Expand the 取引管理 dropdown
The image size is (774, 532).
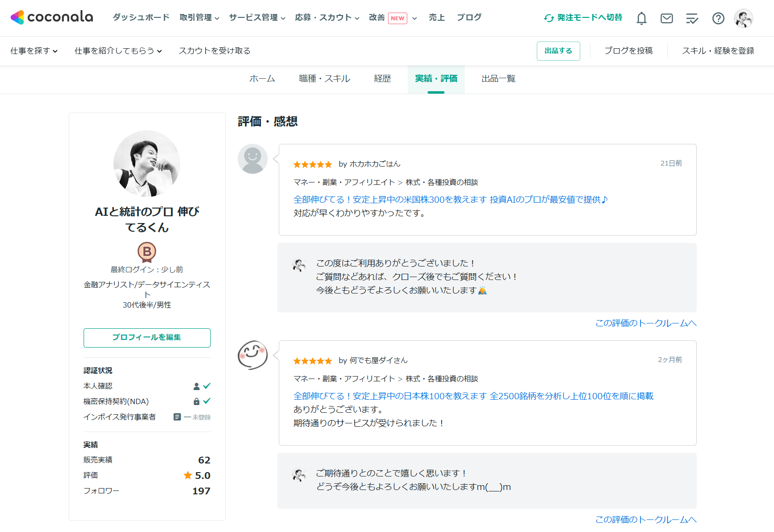coord(199,17)
